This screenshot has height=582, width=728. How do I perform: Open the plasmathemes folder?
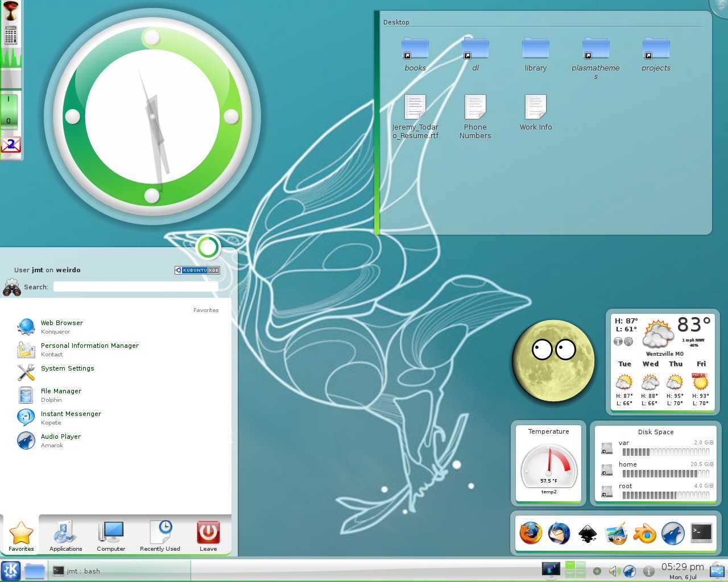595,57
